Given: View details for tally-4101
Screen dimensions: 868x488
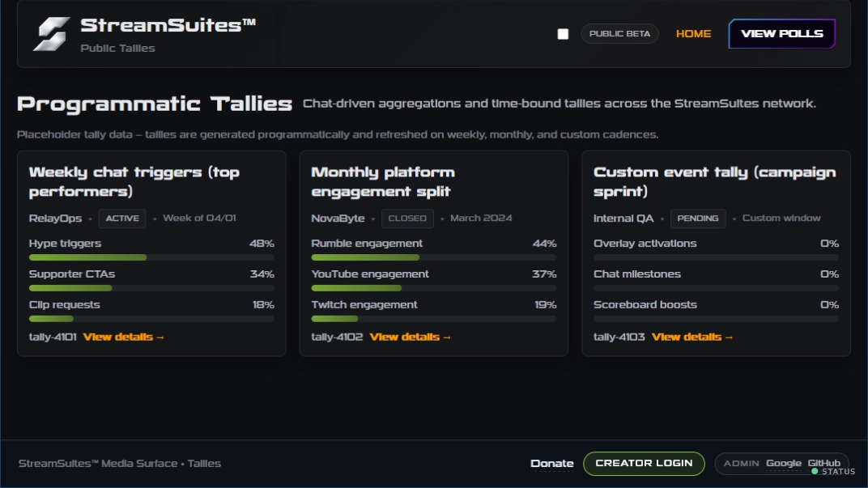Looking at the screenshot, I should [123, 337].
